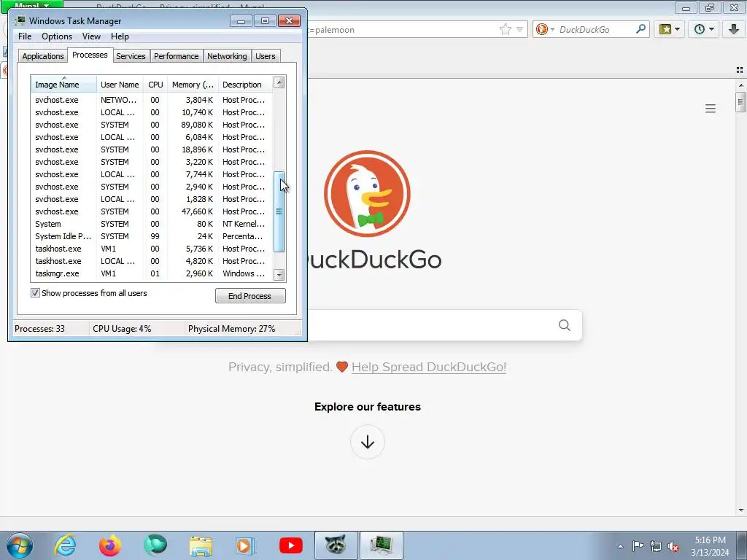
Task: Click the browser page scrollbar thumb
Action: [x=740, y=102]
